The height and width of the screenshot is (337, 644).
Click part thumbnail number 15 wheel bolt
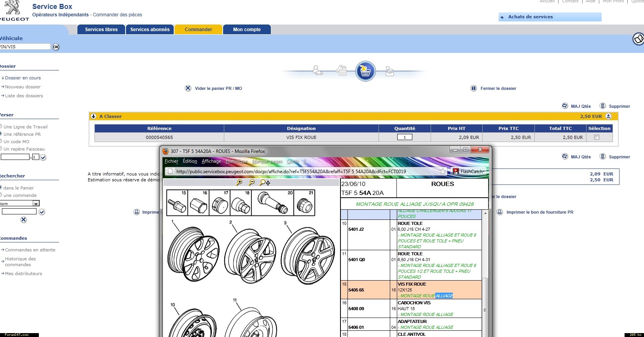click(x=177, y=203)
